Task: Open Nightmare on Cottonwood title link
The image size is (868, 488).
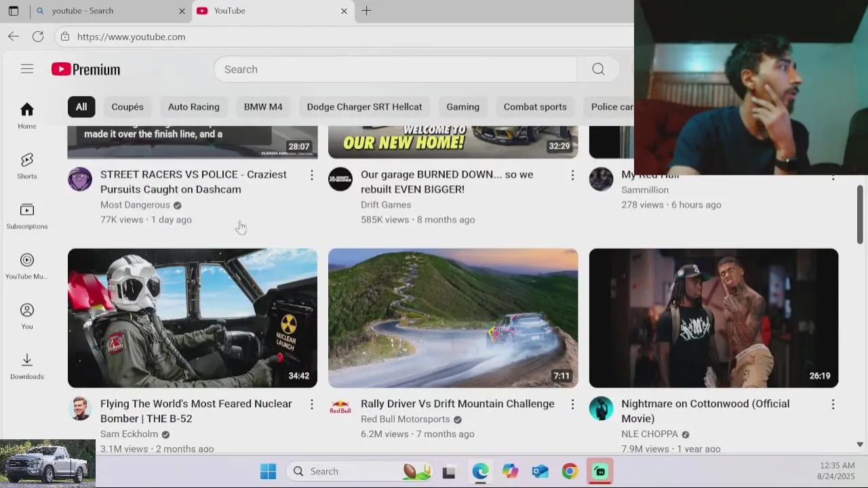Action: [705, 411]
